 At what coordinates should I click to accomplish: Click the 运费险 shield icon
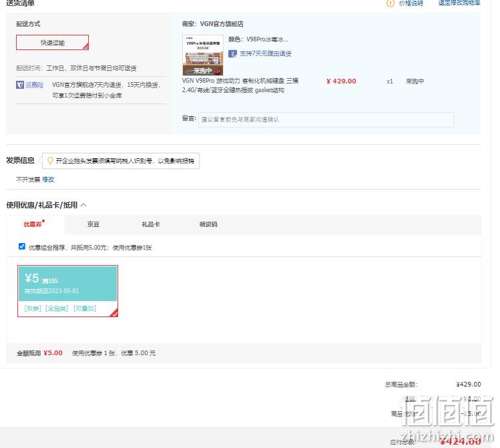20,85
